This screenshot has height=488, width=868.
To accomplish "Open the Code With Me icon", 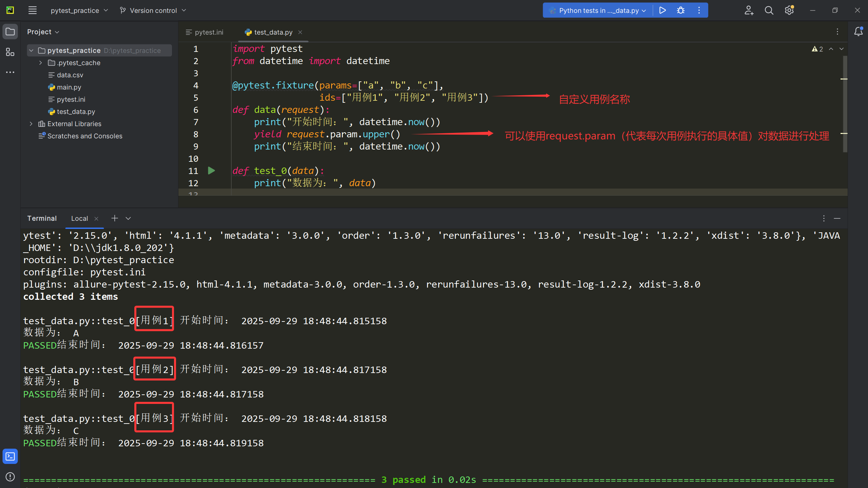I will click(749, 11).
